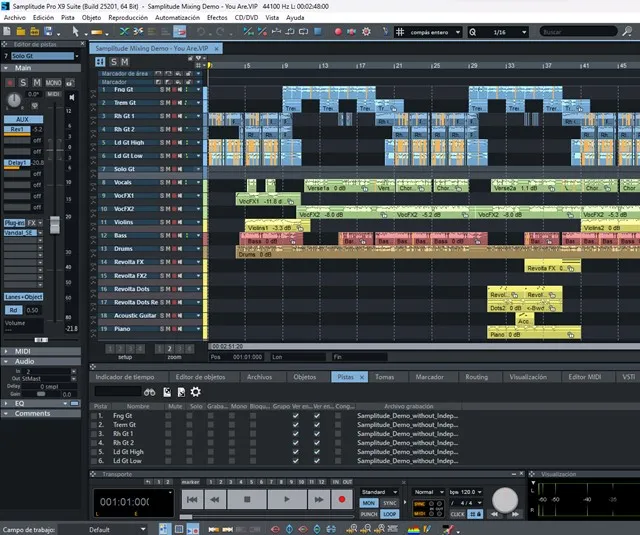Screen dimensions: 640x535
Task: Open the Efectos menu
Action: (217, 18)
